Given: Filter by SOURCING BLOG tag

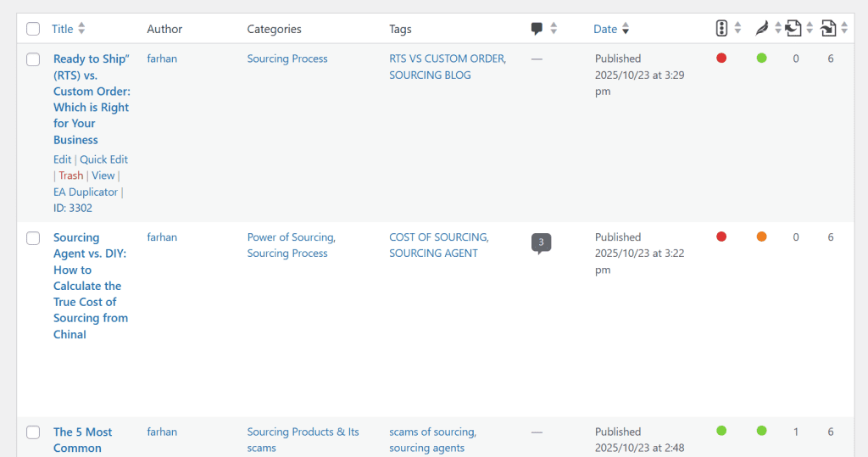Looking at the screenshot, I should pos(430,75).
